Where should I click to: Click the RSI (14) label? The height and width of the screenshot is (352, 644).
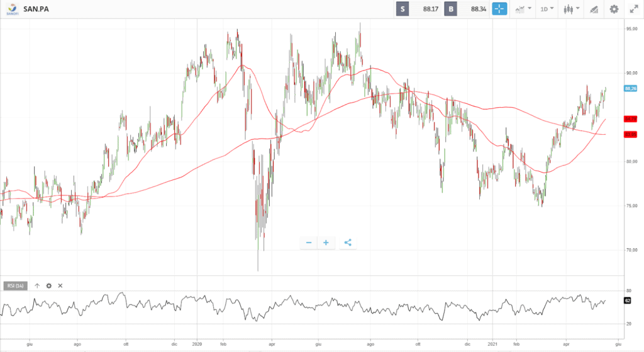click(14, 285)
